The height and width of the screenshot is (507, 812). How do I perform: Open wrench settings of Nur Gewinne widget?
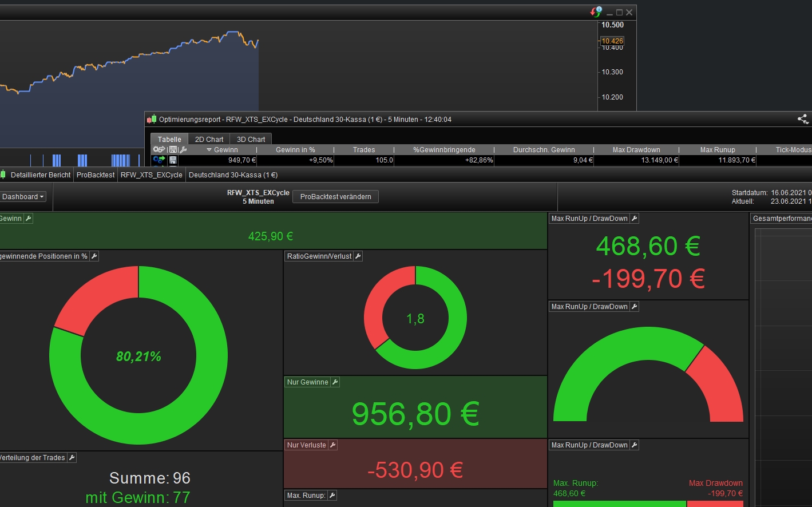click(x=335, y=382)
